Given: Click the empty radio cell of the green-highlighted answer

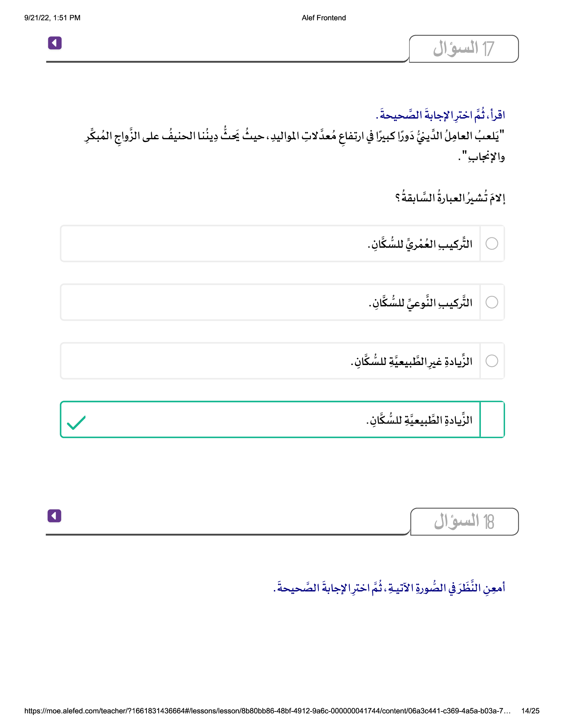Looking at the screenshot, I should (491, 419).
